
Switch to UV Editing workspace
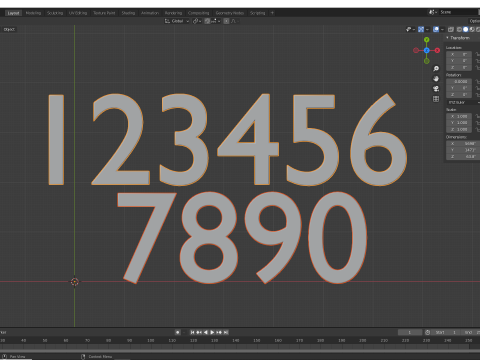point(78,13)
